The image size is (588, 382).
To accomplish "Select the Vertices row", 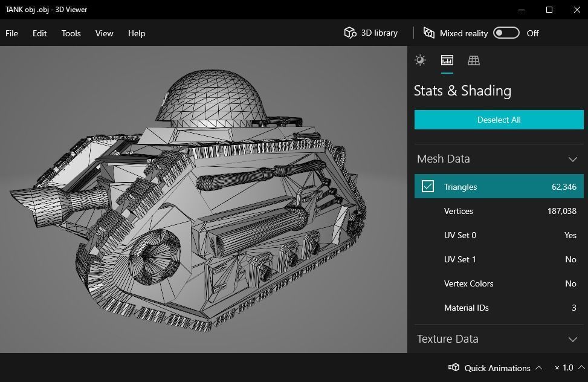I will point(499,211).
